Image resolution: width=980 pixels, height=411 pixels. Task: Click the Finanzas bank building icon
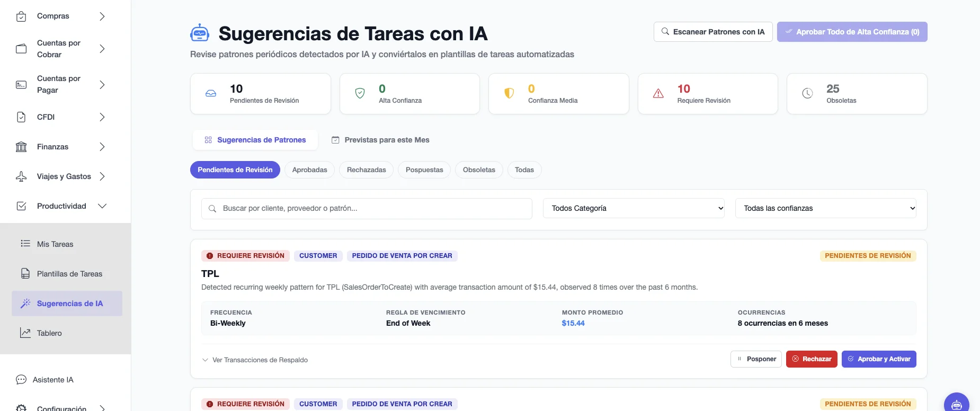pos(21,147)
